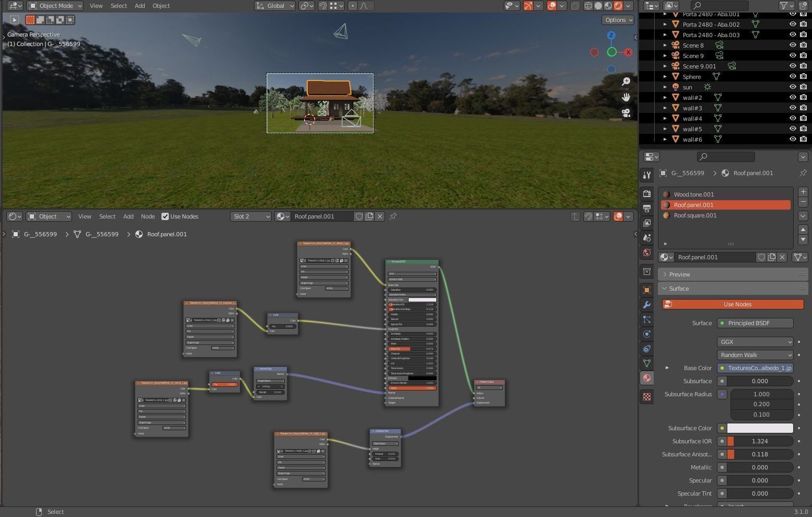Viewport: 812px width, 517px height.
Task: Switch viewport to rendered shading
Action: (x=618, y=6)
